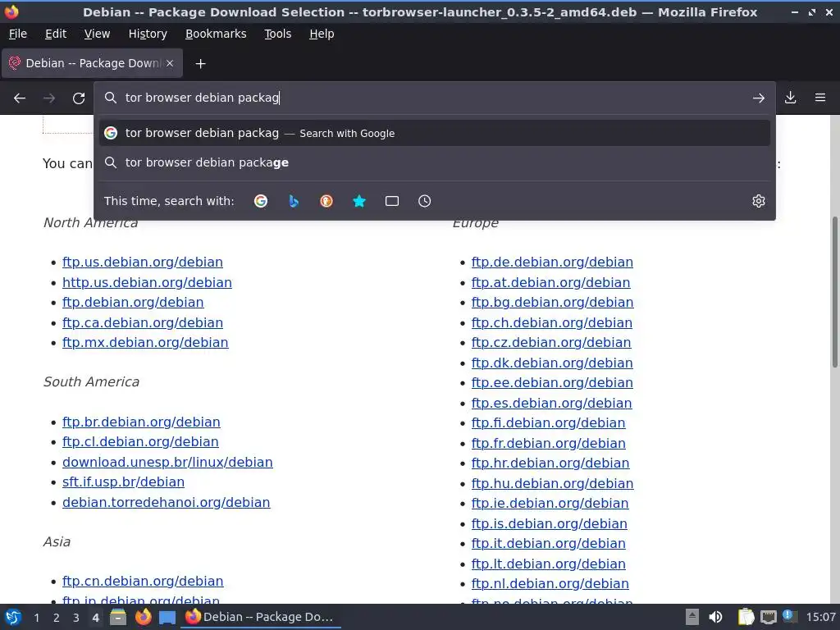Switch to workspace 3 in taskbar
Screen dimensions: 840x630
pyautogui.click(x=76, y=618)
